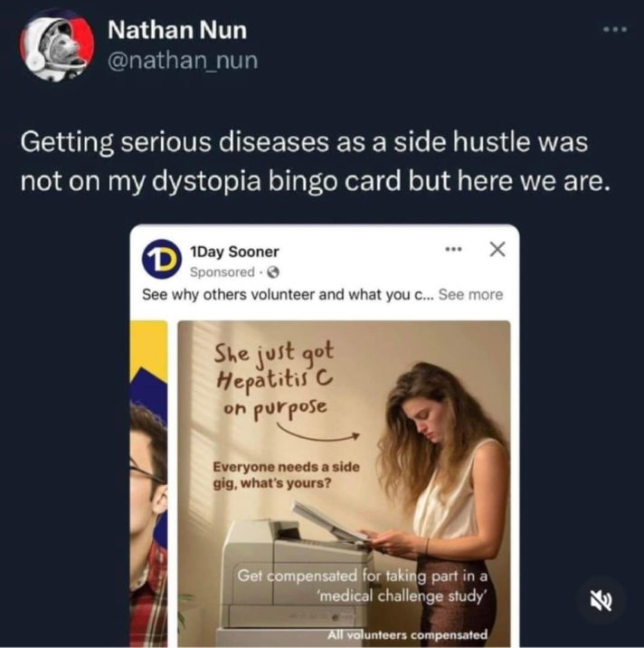
Task: Click 'Get compensated for taking part' caption
Action: click(362, 586)
